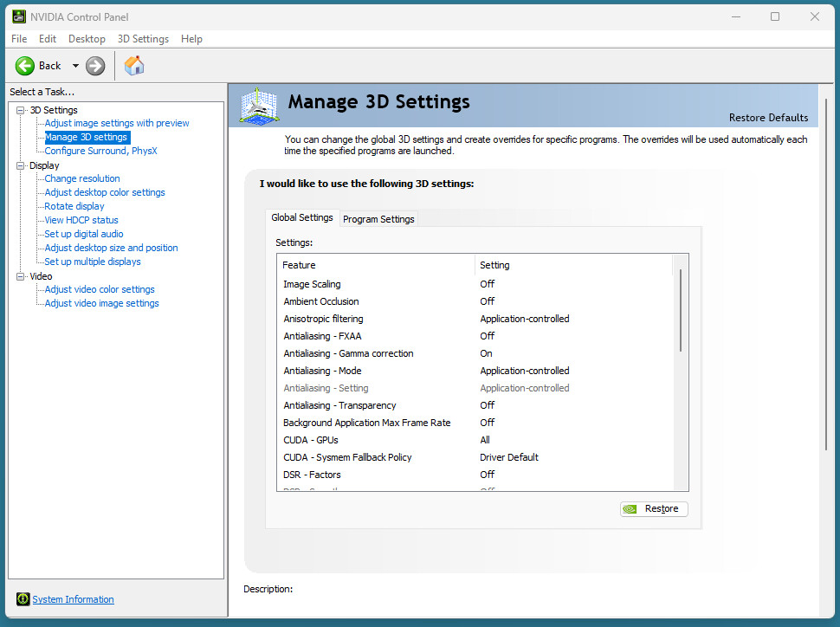Click the Setting column header
The height and width of the screenshot is (627, 840).
(574, 265)
